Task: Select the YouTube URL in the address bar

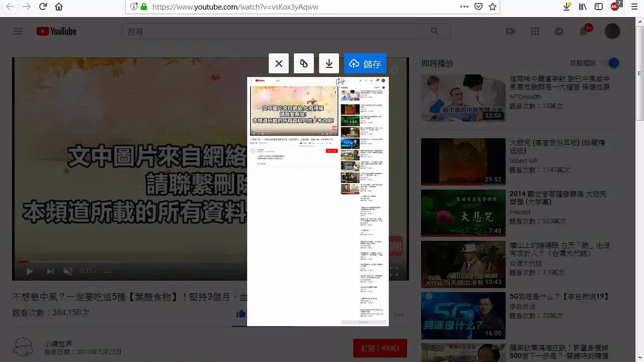Action: click(x=235, y=7)
